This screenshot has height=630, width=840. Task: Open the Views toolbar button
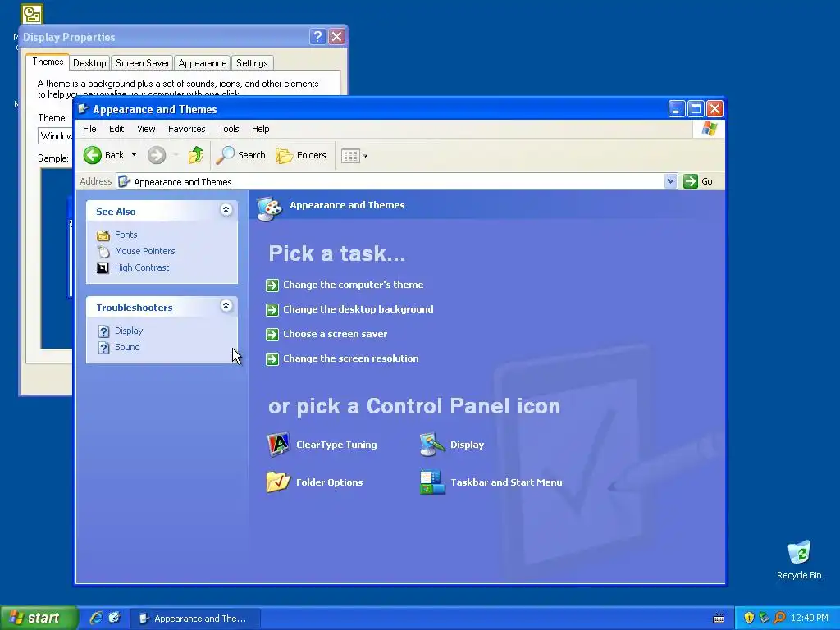(x=354, y=156)
